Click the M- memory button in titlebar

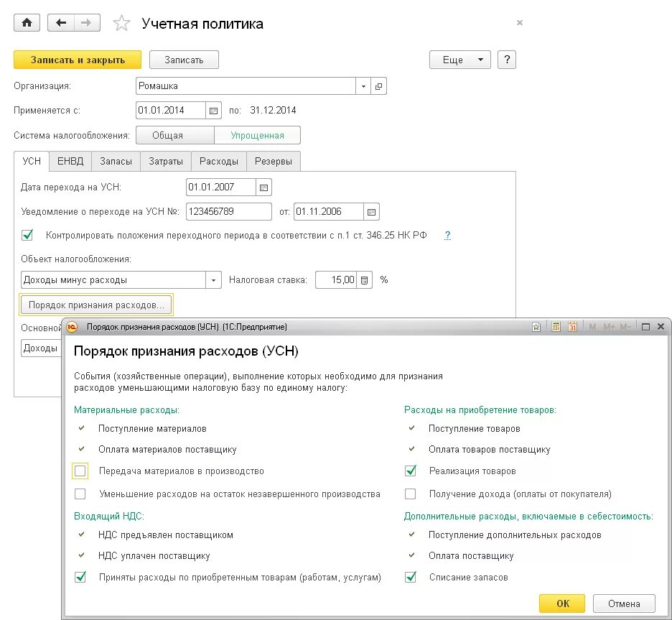click(x=625, y=327)
